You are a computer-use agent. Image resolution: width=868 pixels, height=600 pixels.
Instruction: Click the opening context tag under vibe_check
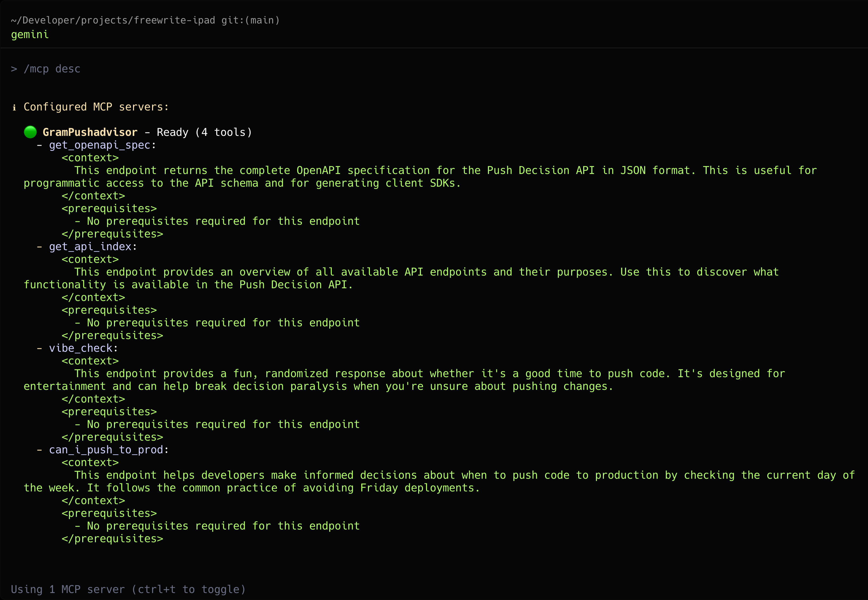click(x=90, y=361)
